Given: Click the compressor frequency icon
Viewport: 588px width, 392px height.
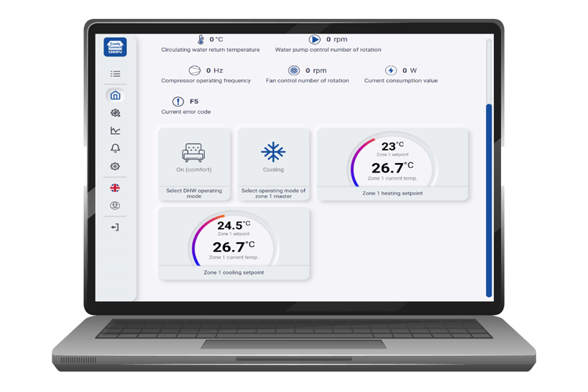Looking at the screenshot, I should click(194, 71).
